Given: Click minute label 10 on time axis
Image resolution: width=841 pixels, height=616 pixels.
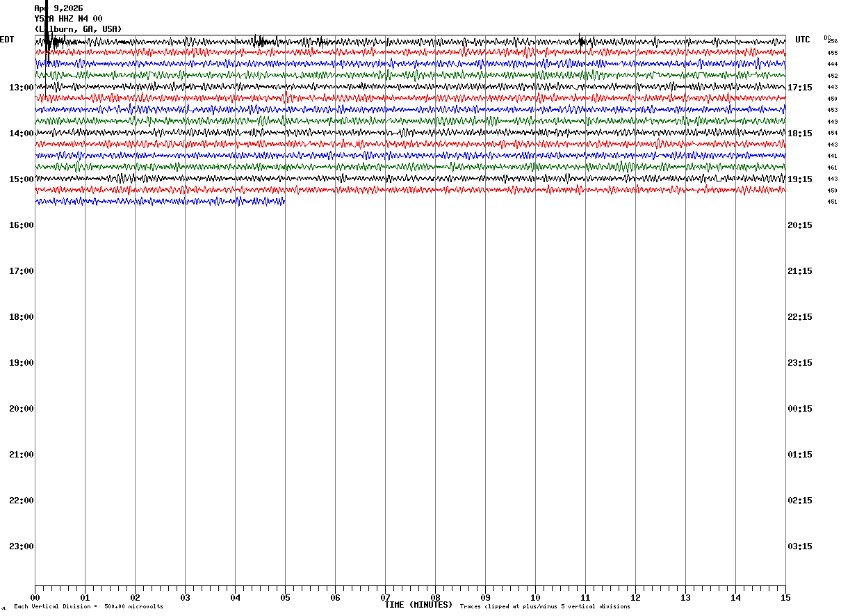Looking at the screenshot, I should tap(535, 598).
